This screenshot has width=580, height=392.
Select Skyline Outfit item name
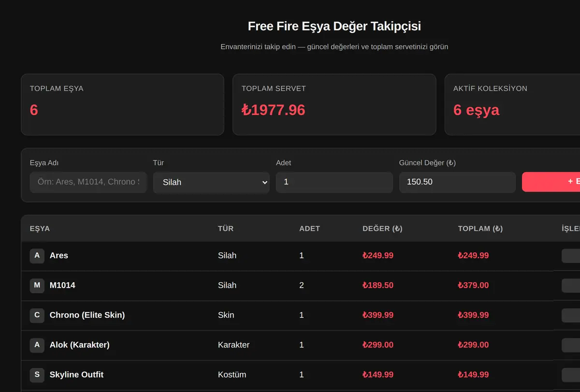click(76, 375)
